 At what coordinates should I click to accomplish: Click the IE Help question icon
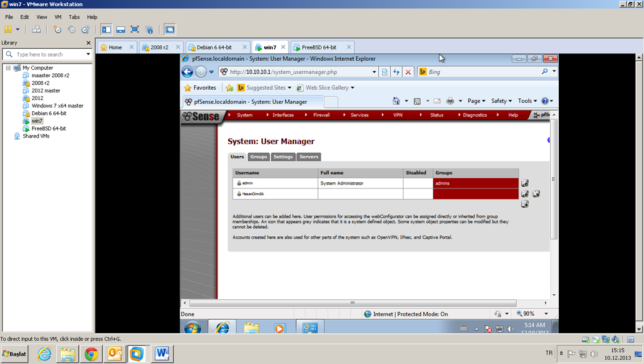tap(545, 101)
